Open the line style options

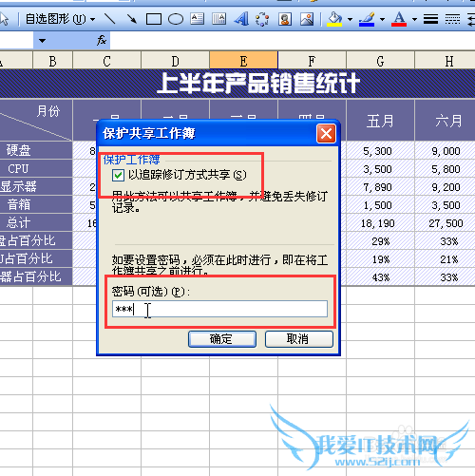(x=430, y=19)
